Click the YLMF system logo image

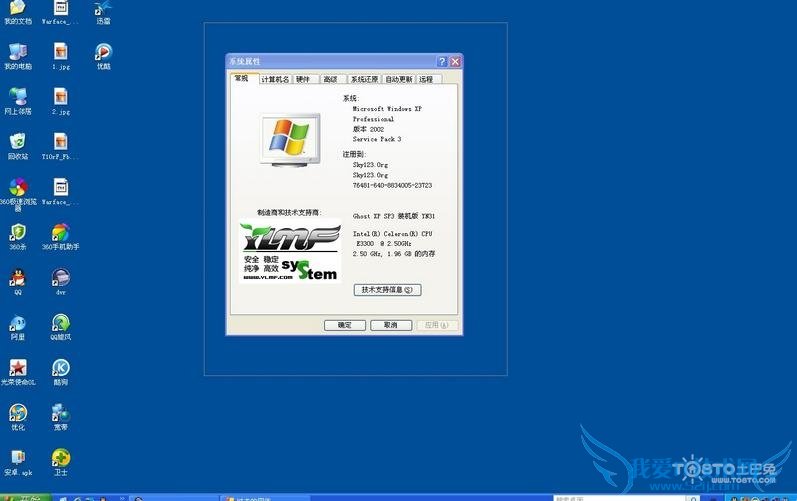pyautogui.click(x=290, y=251)
